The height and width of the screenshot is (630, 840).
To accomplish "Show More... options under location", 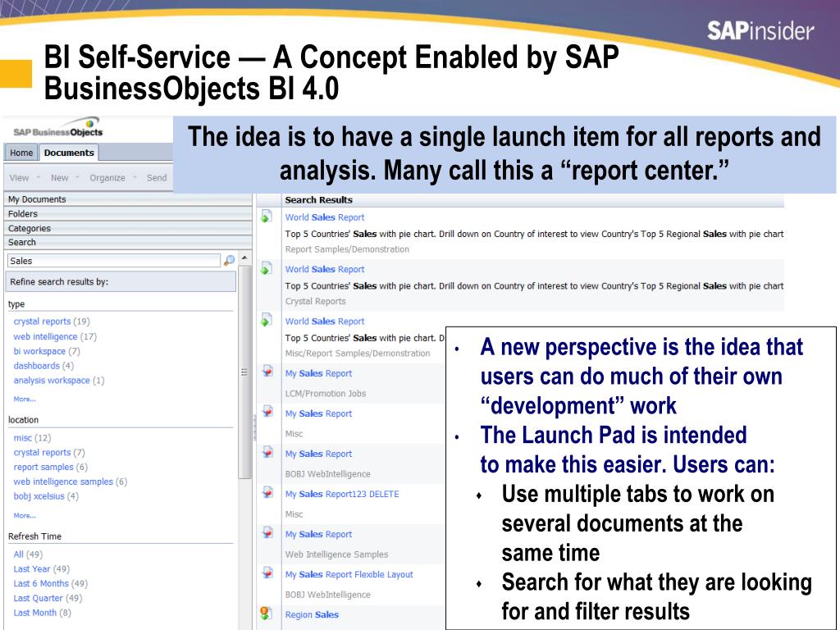I will [x=25, y=515].
